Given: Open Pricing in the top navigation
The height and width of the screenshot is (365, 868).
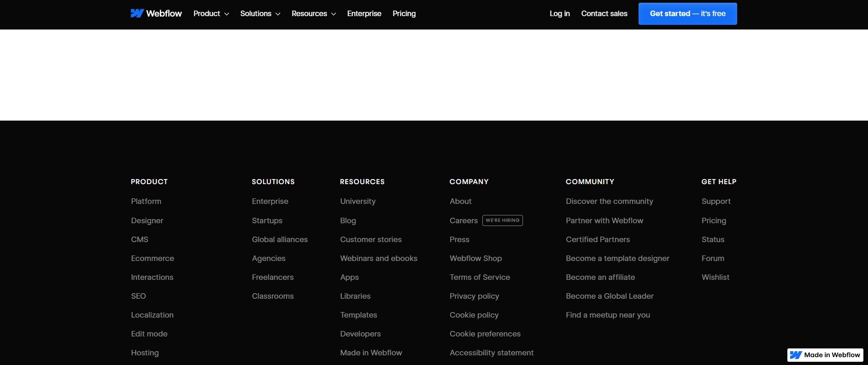Looking at the screenshot, I should (404, 14).
